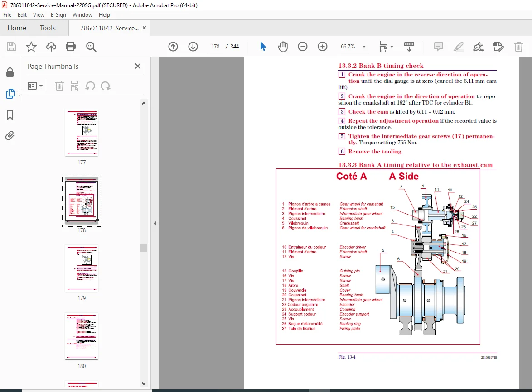Viewport: 532px width, 392px height.
Task: Upload file to cloud icon
Action: (x=51, y=47)
